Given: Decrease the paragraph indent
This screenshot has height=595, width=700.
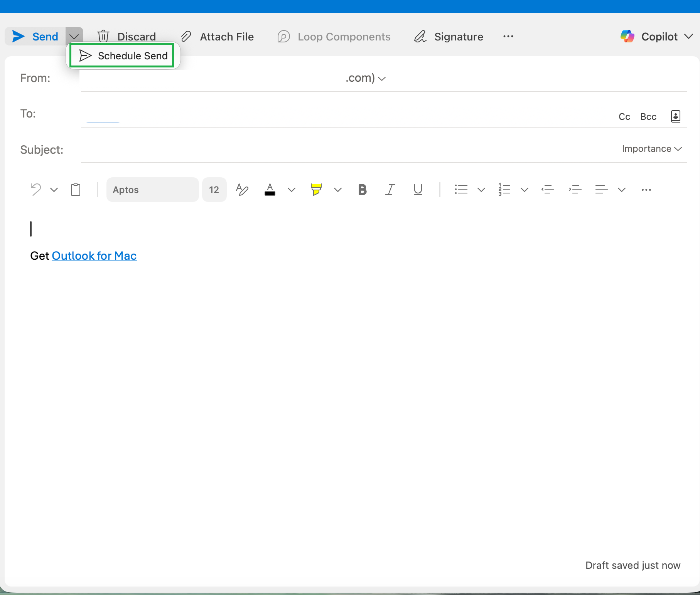Looking at the screenshot, I should [548, 190].
